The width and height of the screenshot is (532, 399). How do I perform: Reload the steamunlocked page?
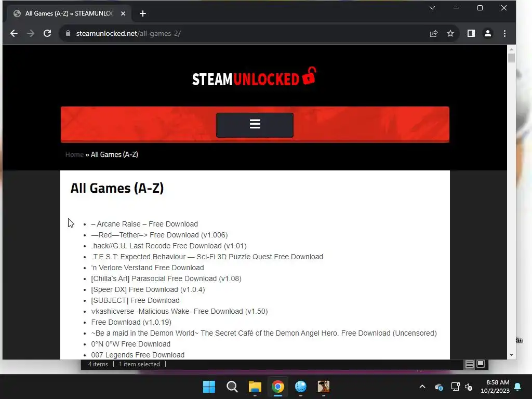click(x=47, y=33)
